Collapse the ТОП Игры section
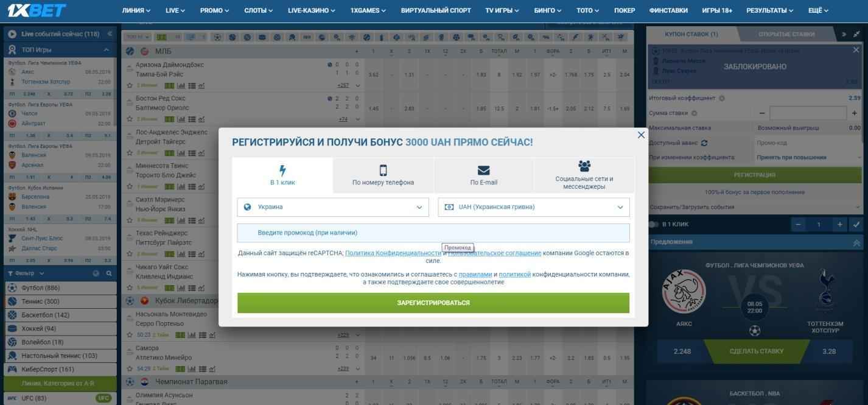 point(107,49)
